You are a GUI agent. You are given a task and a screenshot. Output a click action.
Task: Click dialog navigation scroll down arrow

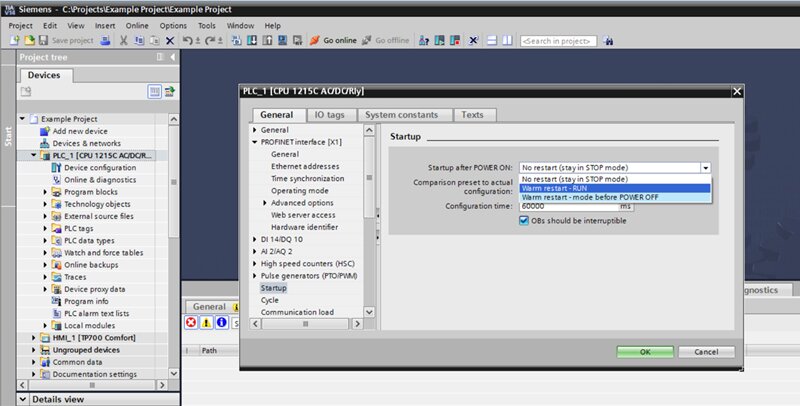369,312
